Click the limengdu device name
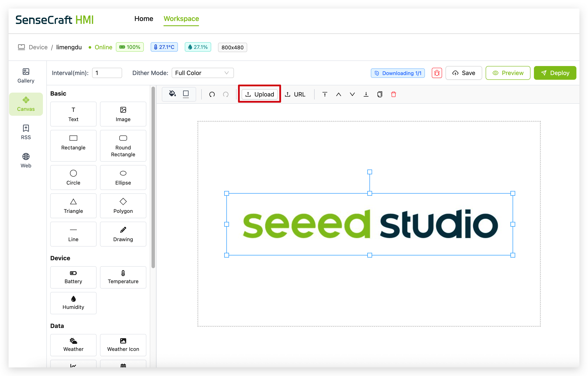This screenshot has width=588, height=376. click(x=69, y=47)
